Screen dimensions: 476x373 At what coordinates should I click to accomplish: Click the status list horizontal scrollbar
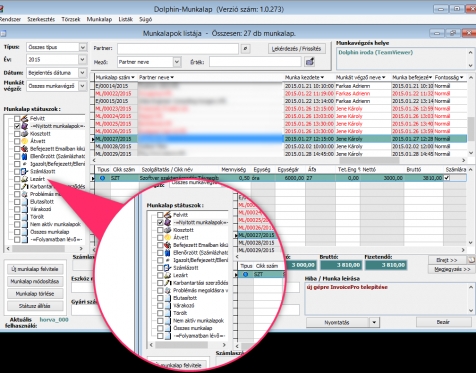44,249
